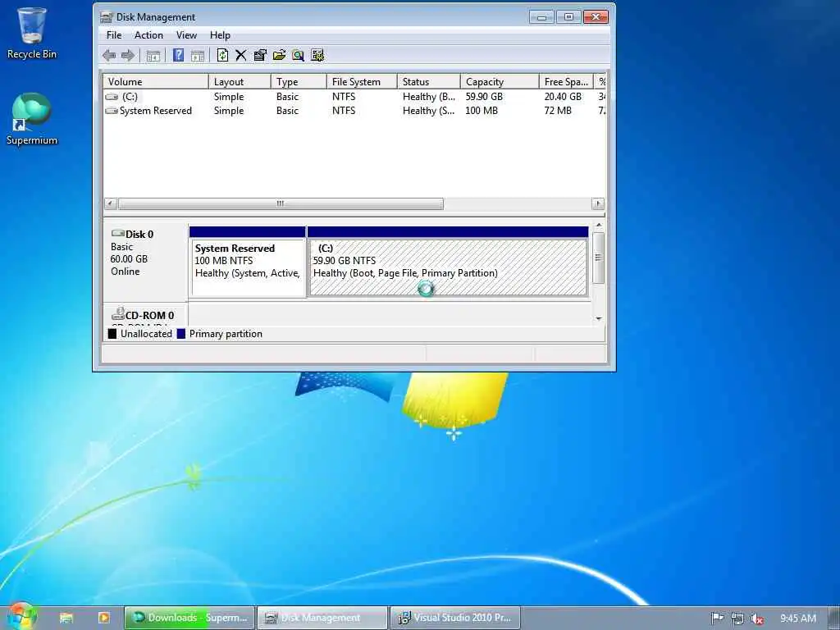840x630 pixels.
Task: Click the volume list horizontal scrollbar thumb
Action: (x=281, y=203)
